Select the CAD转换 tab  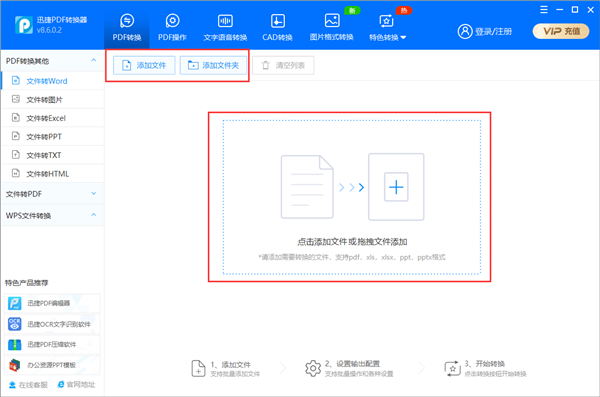pyautogui.click(x=277, y=27)
